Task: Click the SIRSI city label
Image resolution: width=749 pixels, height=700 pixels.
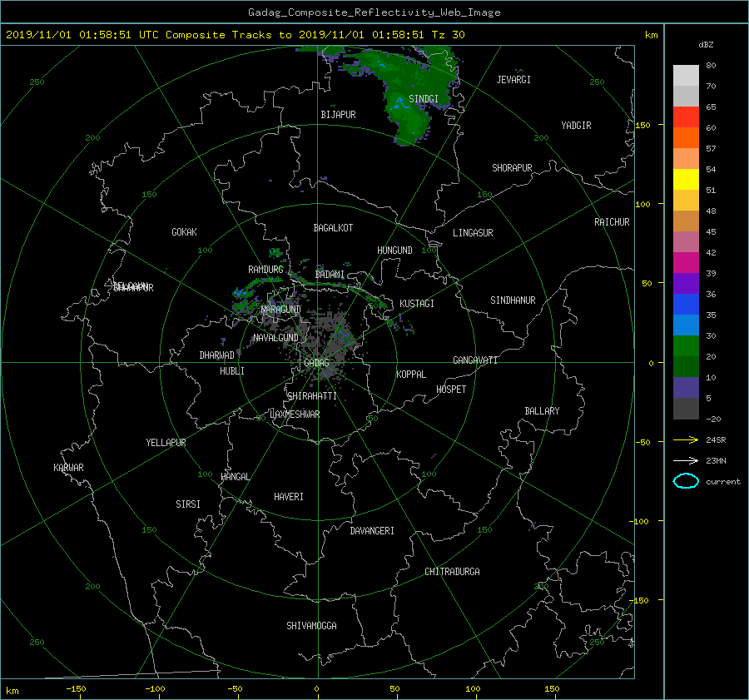Action: pos(188,504)
